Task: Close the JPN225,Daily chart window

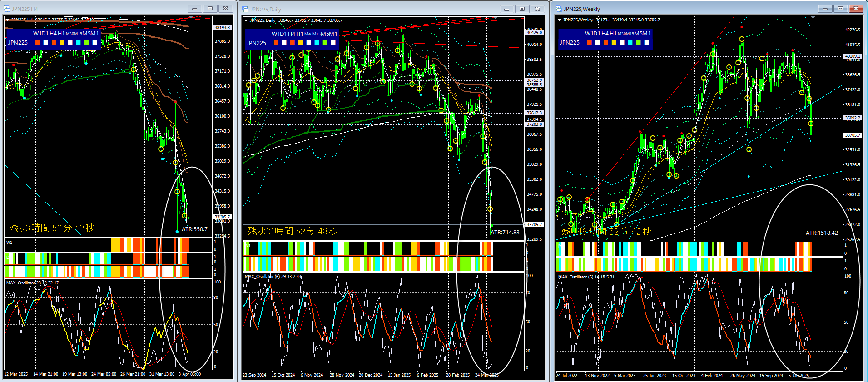Action: coord(537,9)
